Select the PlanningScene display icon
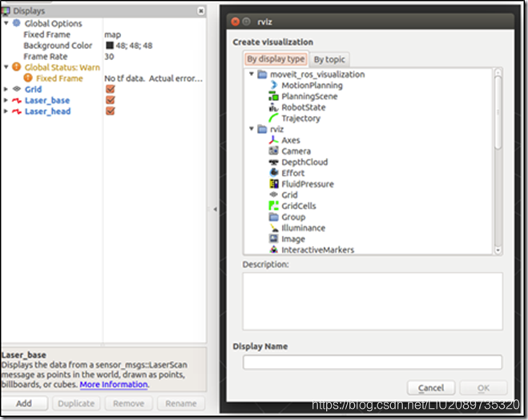The height and width of the screenshot is (420, 528). point(273,96)
